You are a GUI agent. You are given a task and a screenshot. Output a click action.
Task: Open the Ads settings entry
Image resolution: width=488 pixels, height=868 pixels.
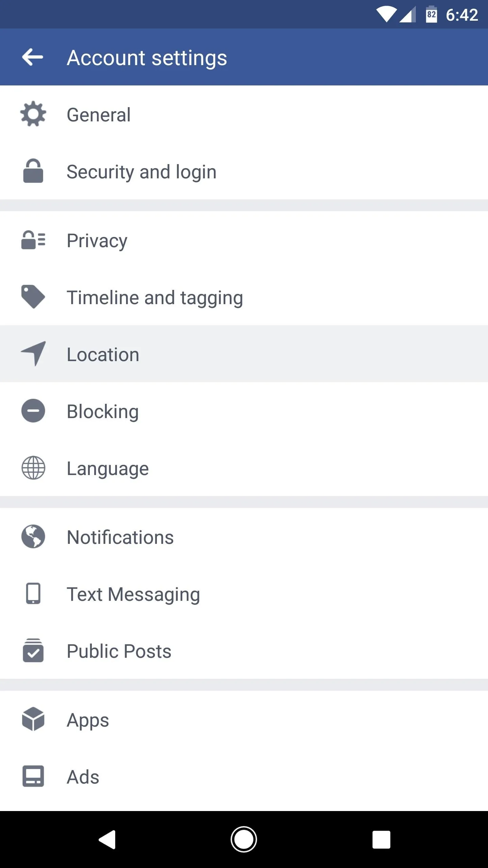pyautogui.click(x=244, y=776)
